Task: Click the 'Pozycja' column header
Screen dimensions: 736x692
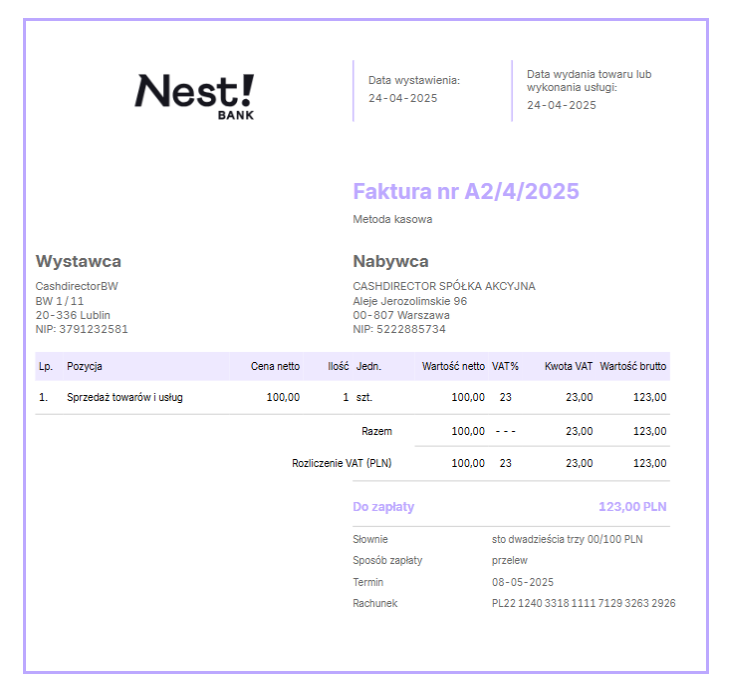Action: (84, 366)
